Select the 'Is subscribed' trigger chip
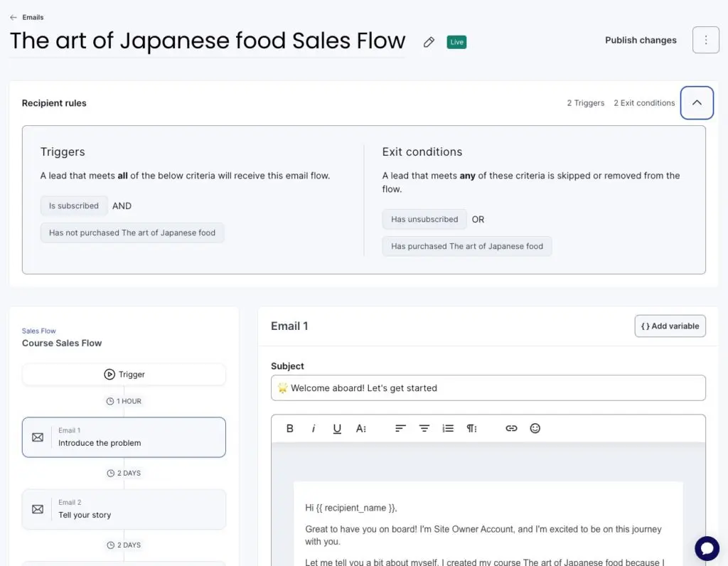This screenshot has width=728, height=566. click(74, 205)
